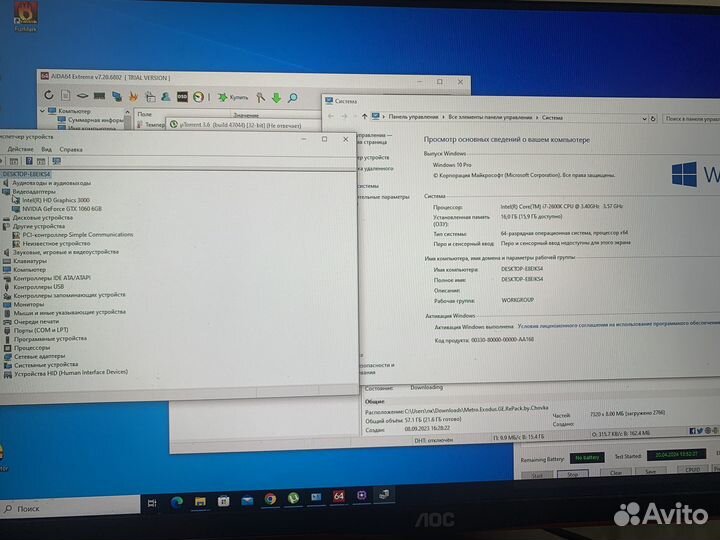Click Панель управления in the breadcrumb
720x540 pixels.
click(413, 117)
